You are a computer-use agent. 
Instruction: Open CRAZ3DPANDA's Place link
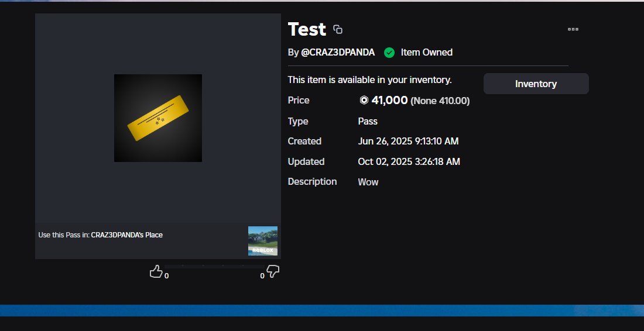tap(127, 235)
